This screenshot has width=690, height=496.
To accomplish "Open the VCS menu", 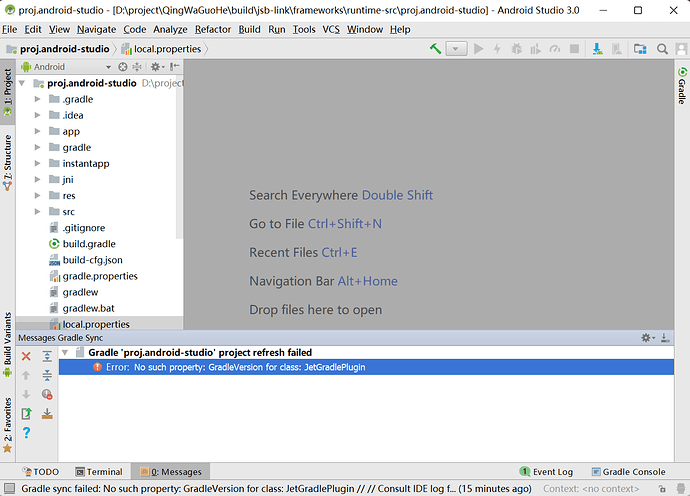I will click(331, 29).
